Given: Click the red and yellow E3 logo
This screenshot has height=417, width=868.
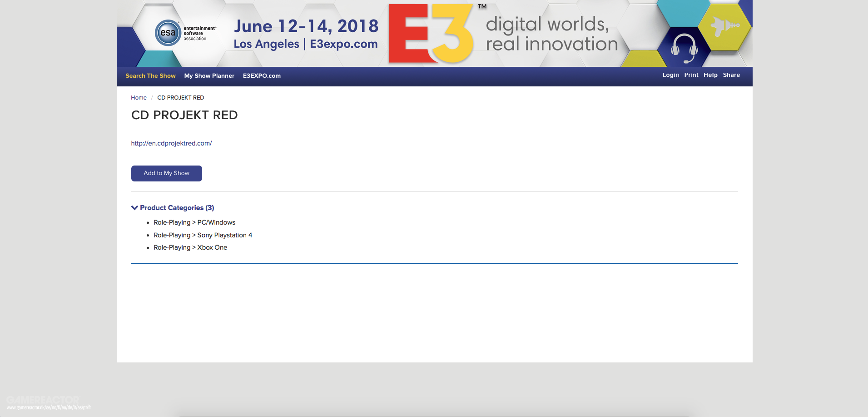Looking at the screenshot, I should click(430, 34).
